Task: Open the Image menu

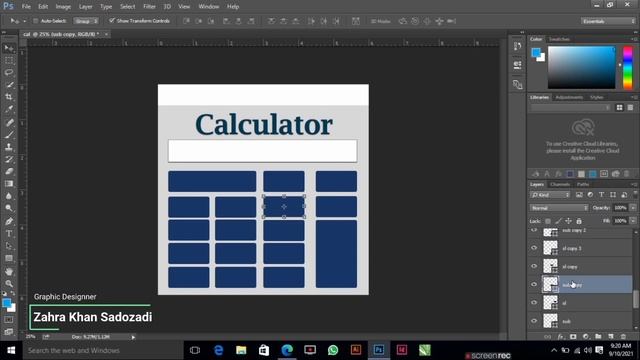Action: 63,7
